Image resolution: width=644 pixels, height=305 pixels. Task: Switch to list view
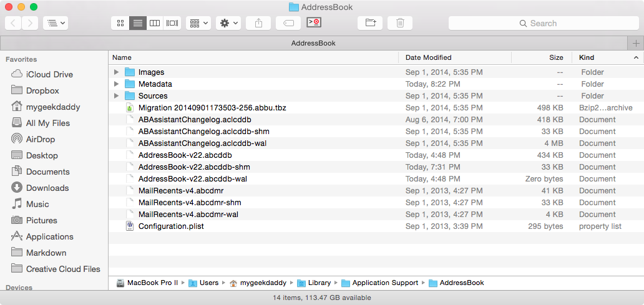[138, 23]
